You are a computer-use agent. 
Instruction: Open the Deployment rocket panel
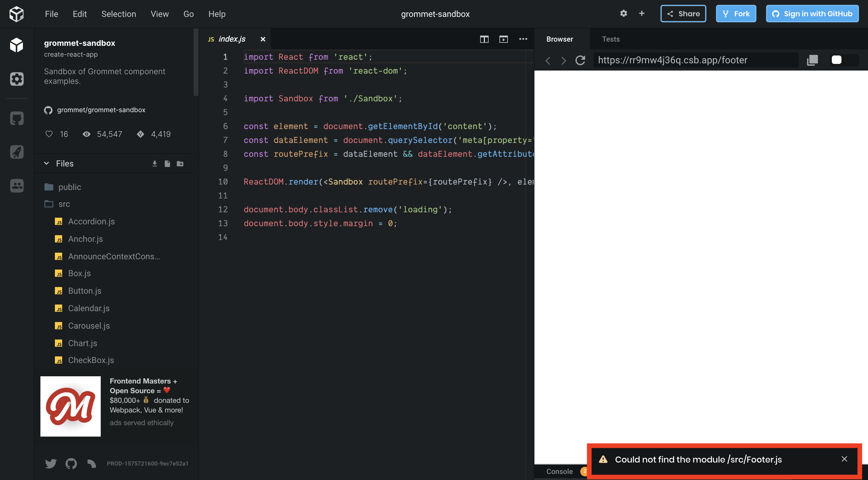(17, 152)
